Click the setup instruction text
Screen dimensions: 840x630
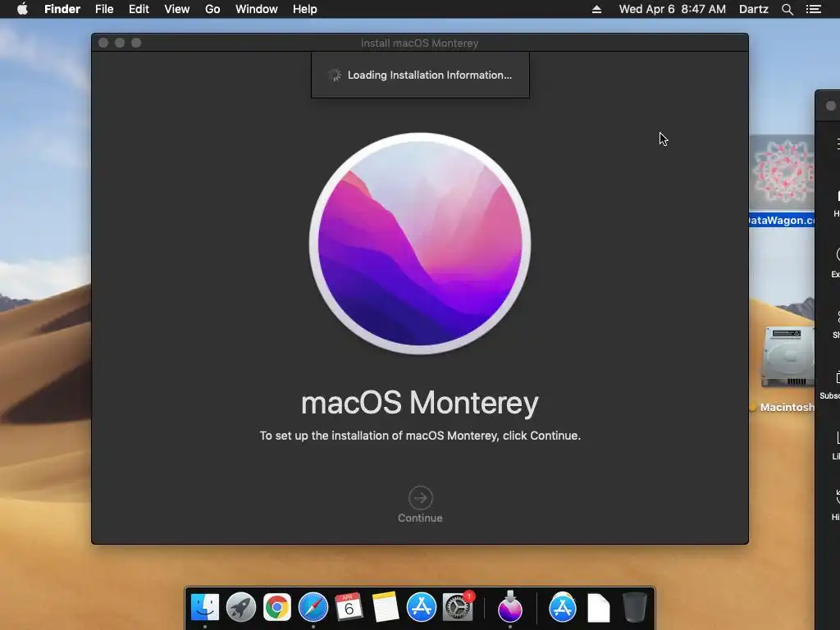(420, 436)
